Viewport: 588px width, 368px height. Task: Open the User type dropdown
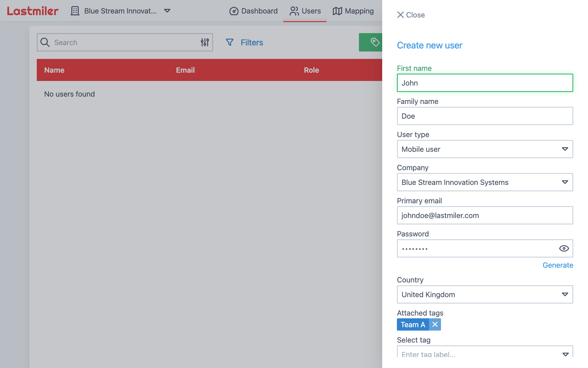485,149
